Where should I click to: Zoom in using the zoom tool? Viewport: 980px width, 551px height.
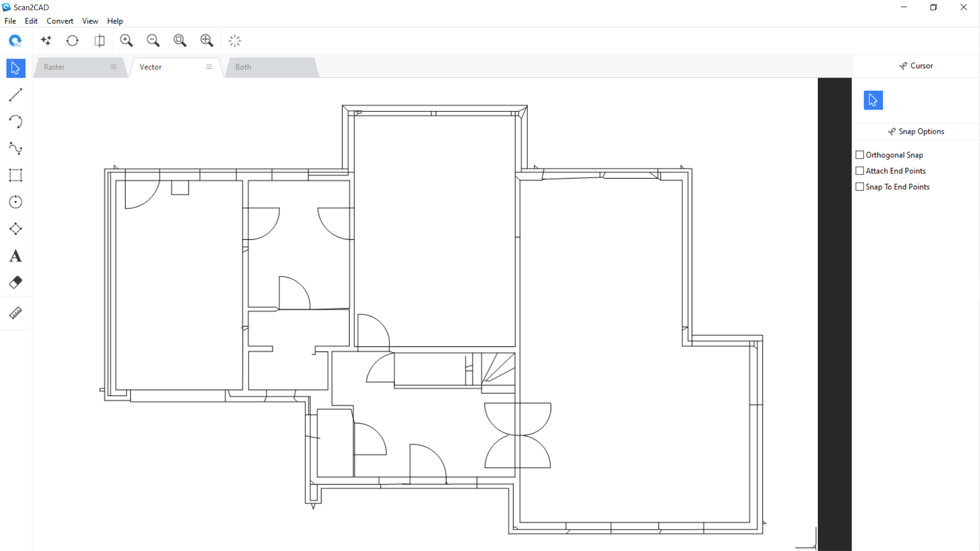pos(127,40)
